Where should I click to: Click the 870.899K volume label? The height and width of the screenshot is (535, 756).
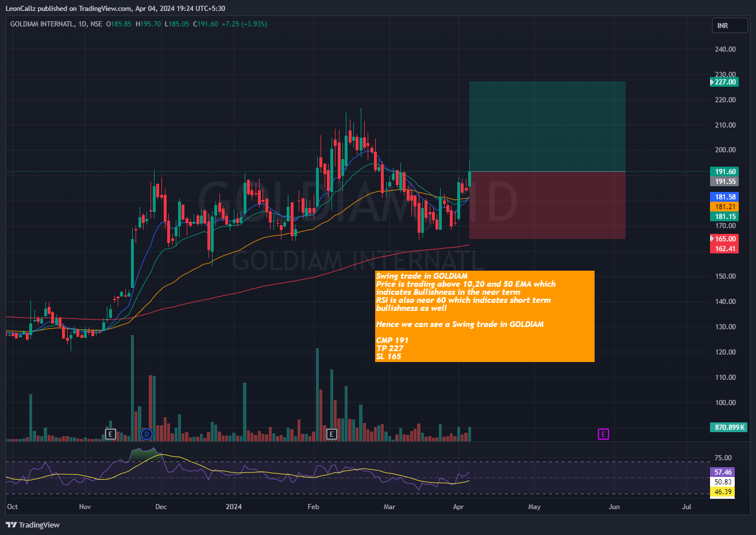(728, 428)
